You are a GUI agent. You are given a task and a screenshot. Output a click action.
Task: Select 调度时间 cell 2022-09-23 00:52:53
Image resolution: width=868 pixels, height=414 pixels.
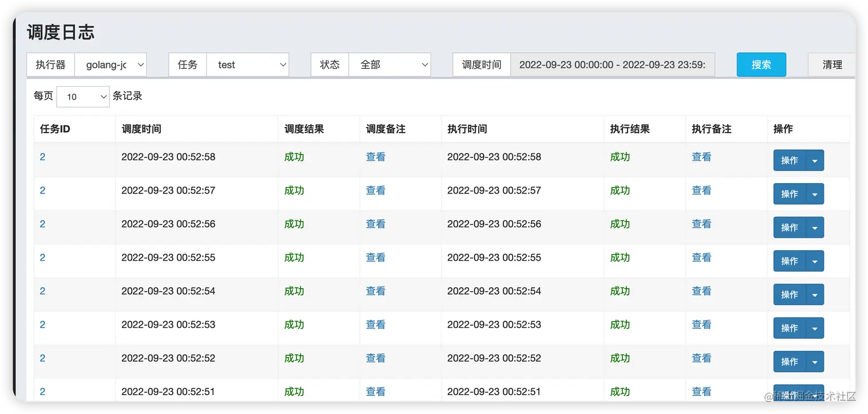pos(168,324)
